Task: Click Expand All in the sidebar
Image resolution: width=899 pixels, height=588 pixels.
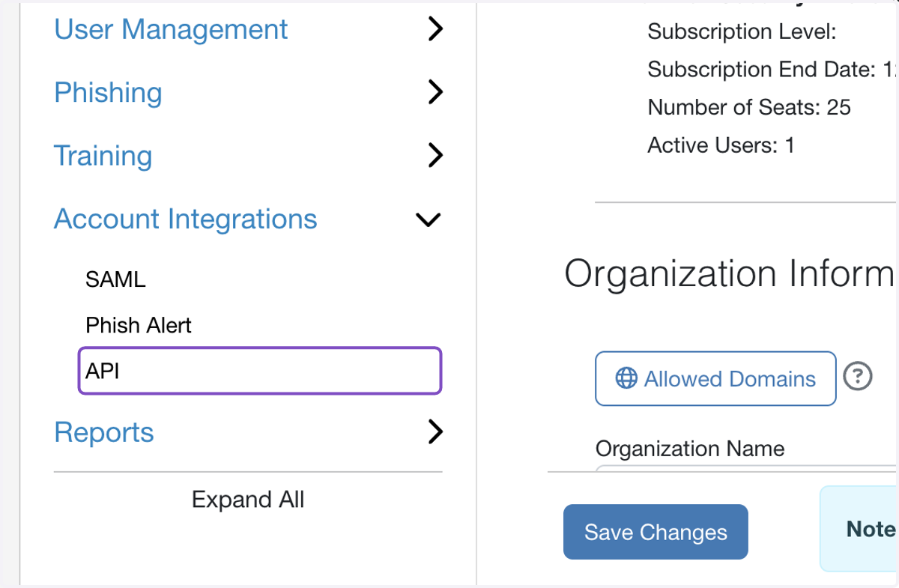Action: click(x=248, y=500)
